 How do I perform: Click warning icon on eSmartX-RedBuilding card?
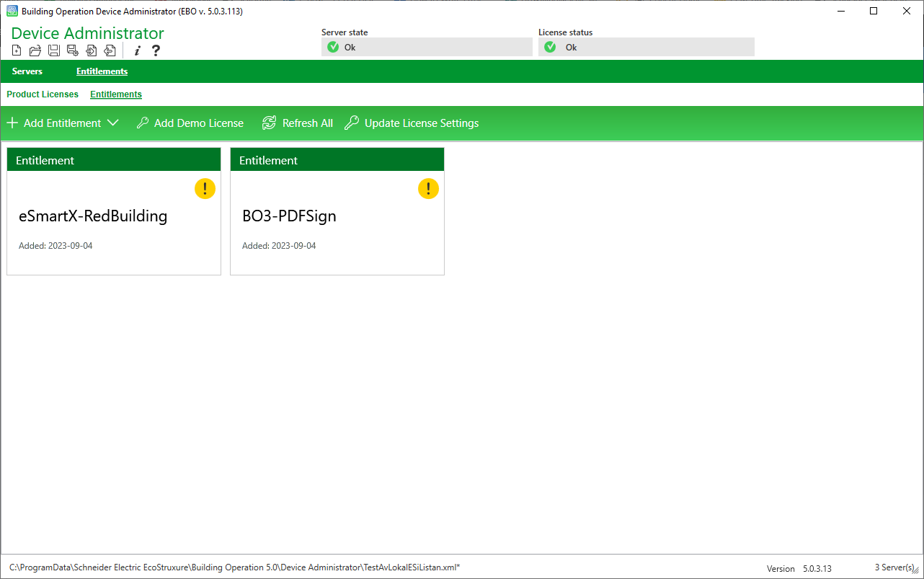[205, 189]
